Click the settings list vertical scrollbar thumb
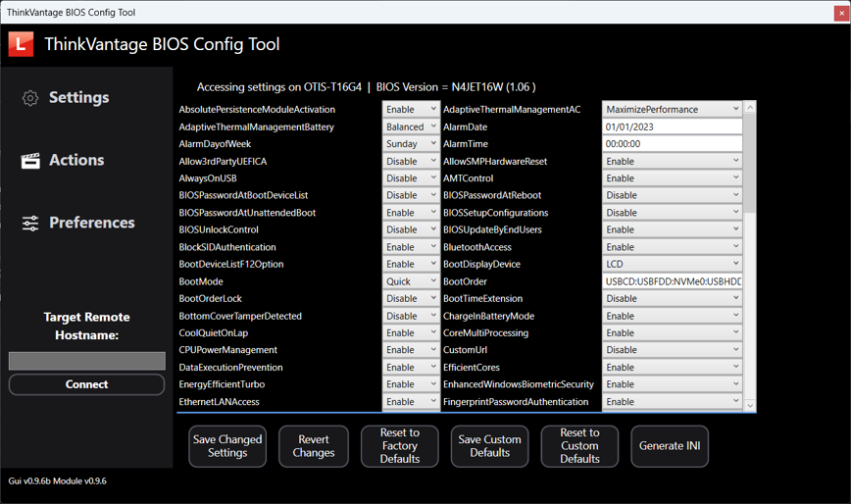 [750, 164]
